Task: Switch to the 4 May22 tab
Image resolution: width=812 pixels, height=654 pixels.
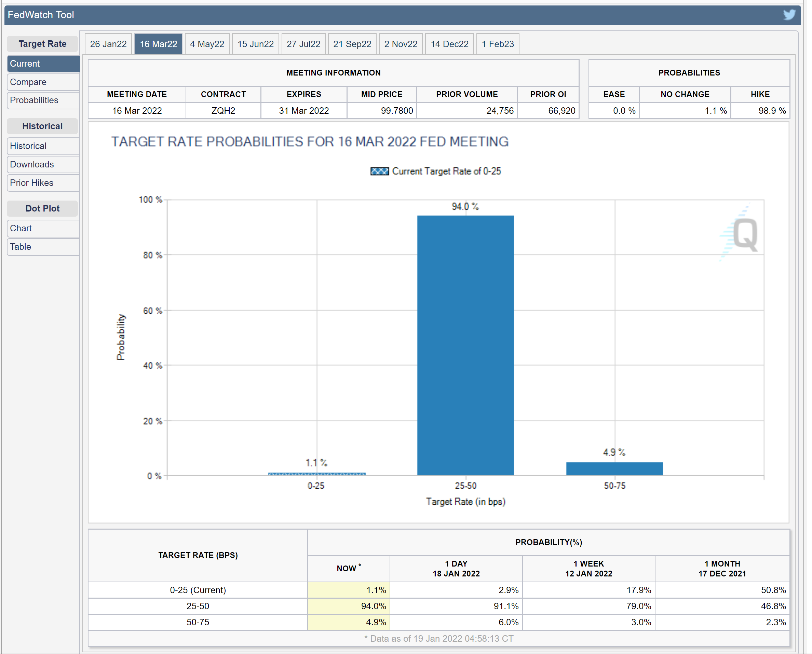Action: (x=207, y=44)
